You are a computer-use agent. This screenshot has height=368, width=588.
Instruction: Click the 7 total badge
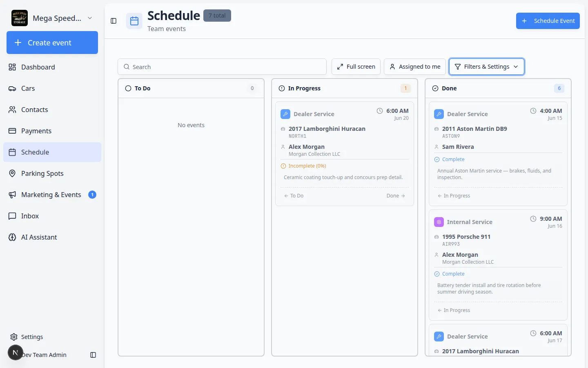tap(217, 16)
